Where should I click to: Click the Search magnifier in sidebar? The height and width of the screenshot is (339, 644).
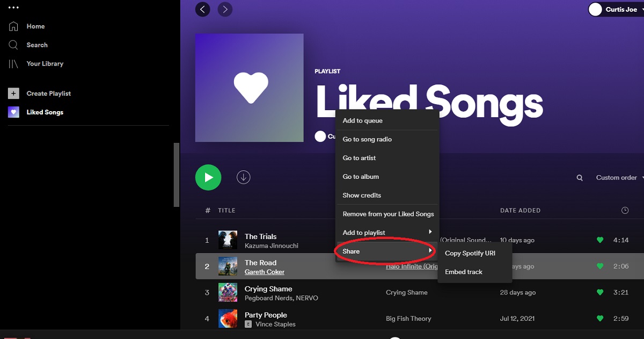pyautogui.click(x=13, y=45)
